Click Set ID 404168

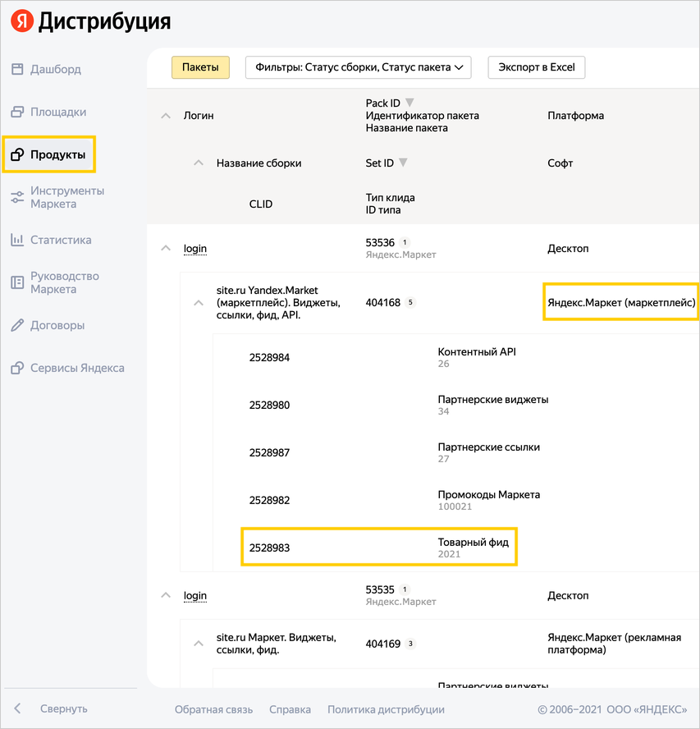point(383,303)
